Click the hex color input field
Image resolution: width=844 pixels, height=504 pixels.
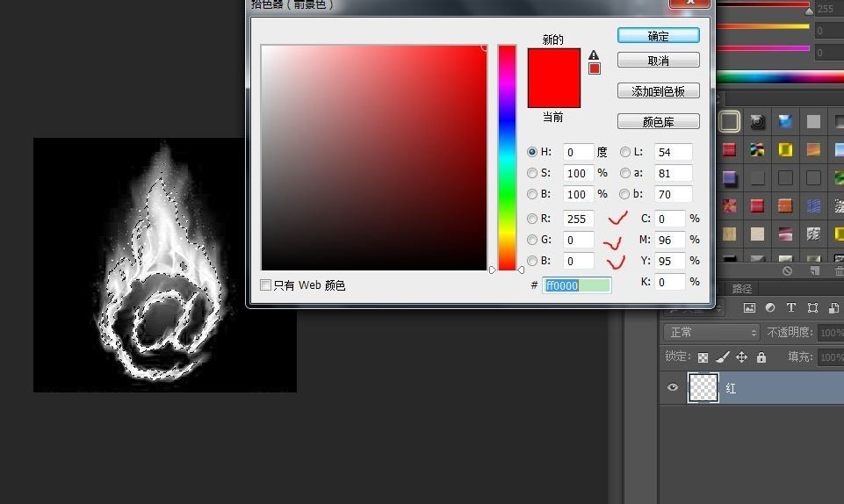(576, 285)
